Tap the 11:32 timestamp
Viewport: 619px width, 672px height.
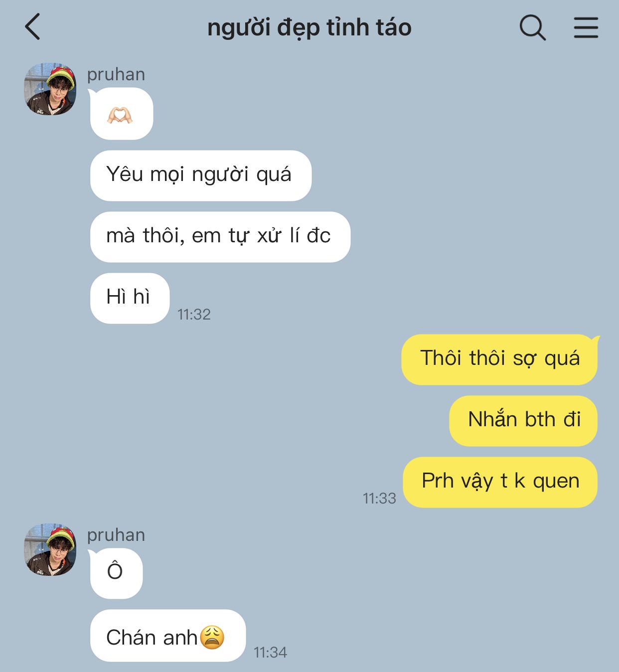pos(194,314)
